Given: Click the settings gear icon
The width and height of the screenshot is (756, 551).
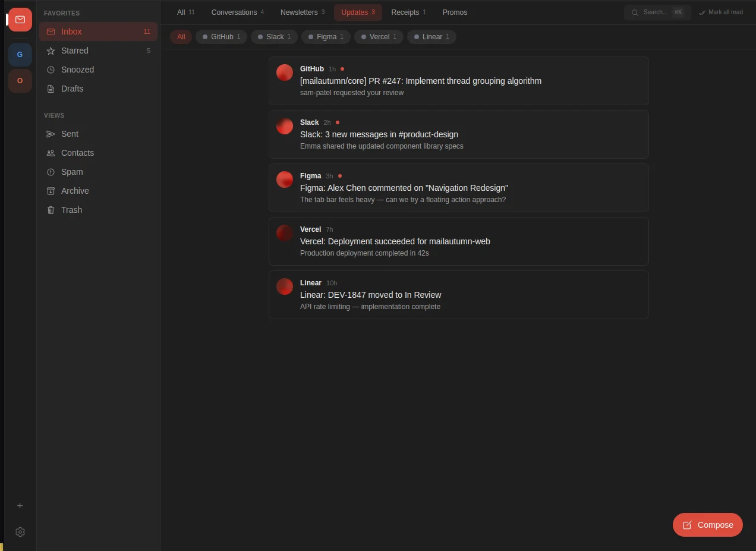Looking at the screenshot, I should 20,532.
